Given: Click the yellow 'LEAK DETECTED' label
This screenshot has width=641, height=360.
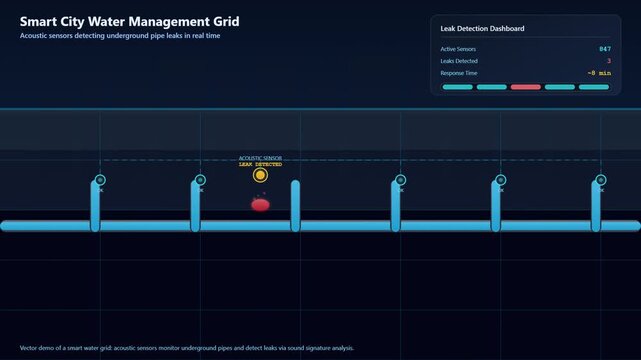Looking at the screenshot, I should click(260, 164).
